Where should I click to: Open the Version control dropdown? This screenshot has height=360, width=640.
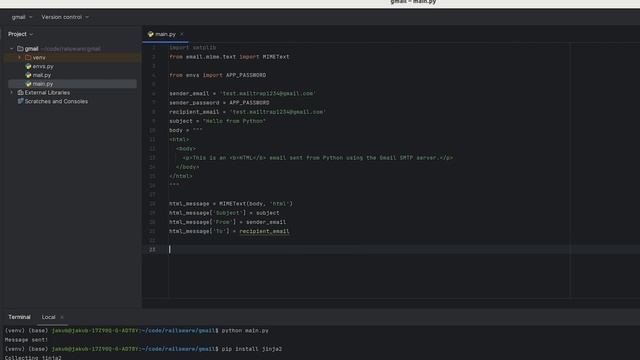pyautogui.click(x=65, y=17)
